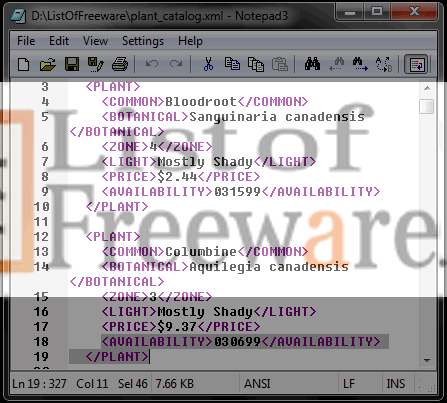Save the file with floppy icon
Viewport: 447px width, 403px height.
click(x=72, y=64)
